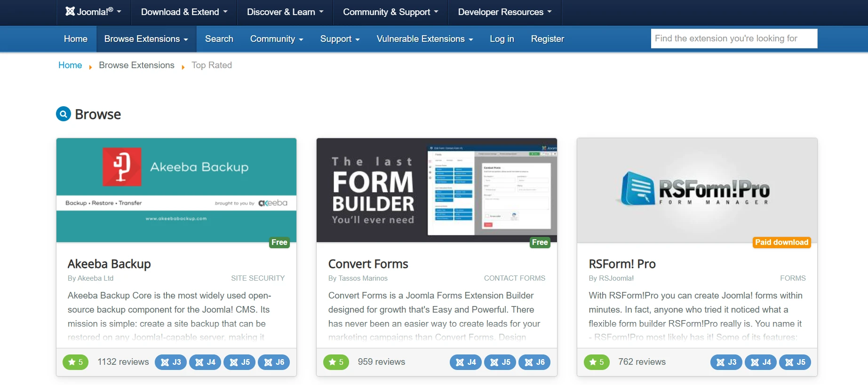Open 762 reviews for RSForm! Pro

(x=642, y=362)
